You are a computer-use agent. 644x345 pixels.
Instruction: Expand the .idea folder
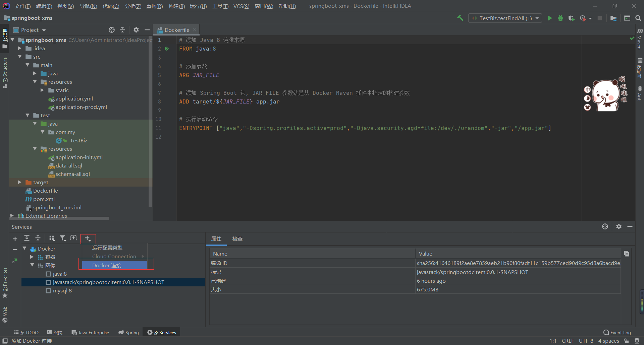tap(20, 48)
